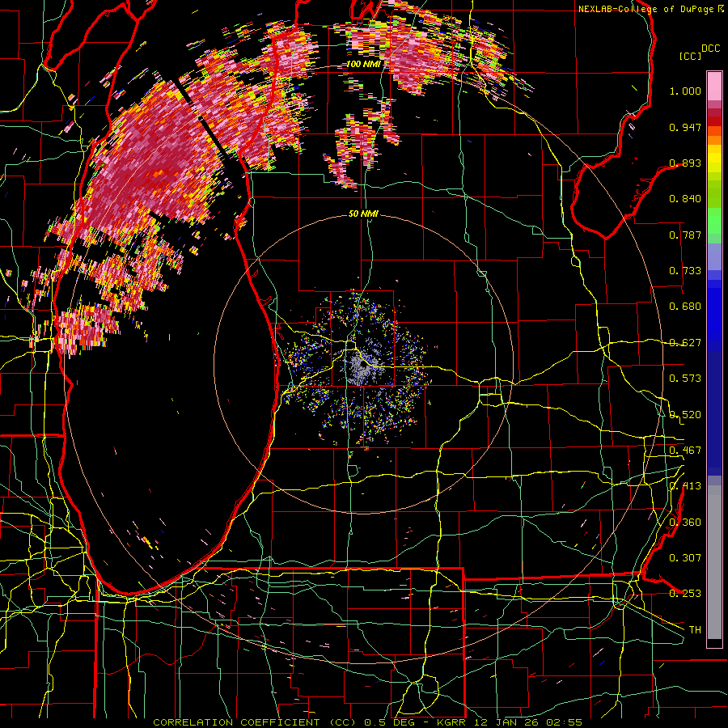Pick the yellow segment of the color bar
This screenshot has height=728, width=728.
coord(714,160)
